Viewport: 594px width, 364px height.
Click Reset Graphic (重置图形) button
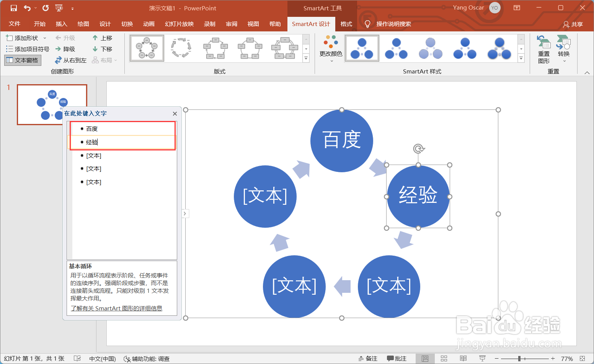pyautogui.click(x=543, y=49)
